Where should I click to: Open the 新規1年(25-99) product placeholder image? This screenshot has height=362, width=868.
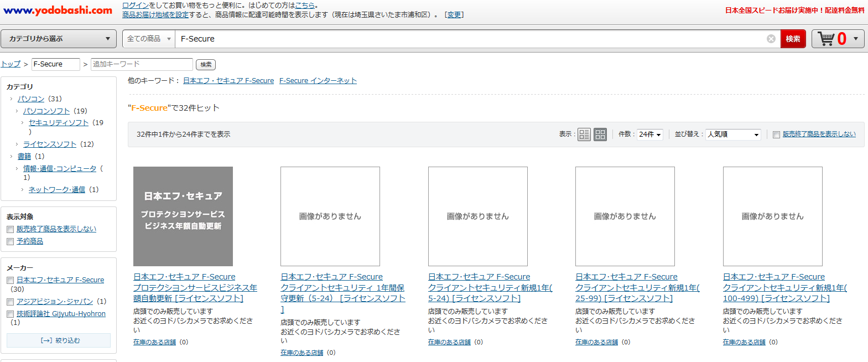coord(625,216)
